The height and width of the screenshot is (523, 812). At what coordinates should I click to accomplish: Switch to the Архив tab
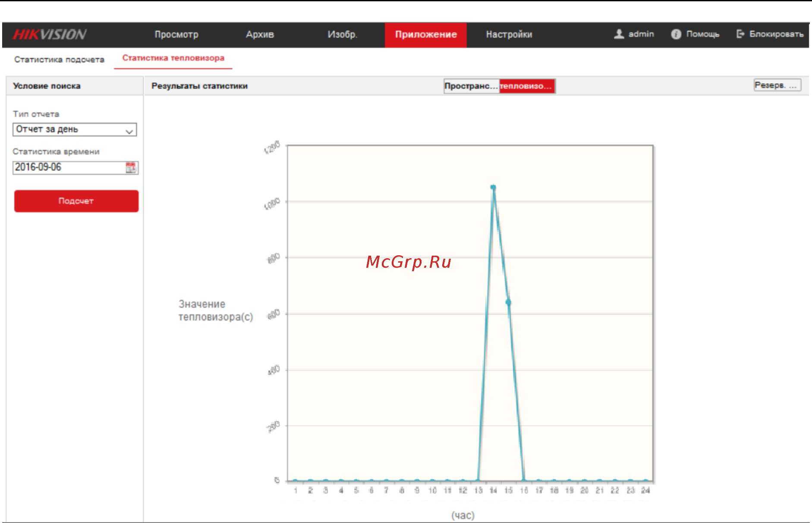(x=260, y=34)
